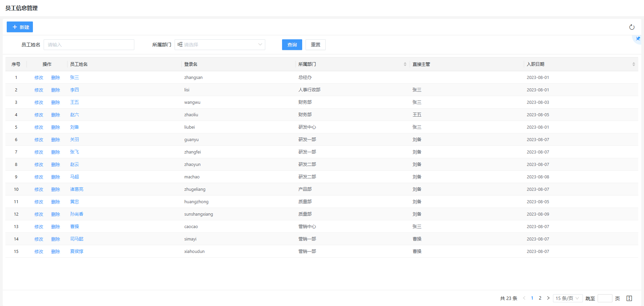Click the 跳至 page number input
This screenshot has width=644, height=306.
tap(605, 298)
